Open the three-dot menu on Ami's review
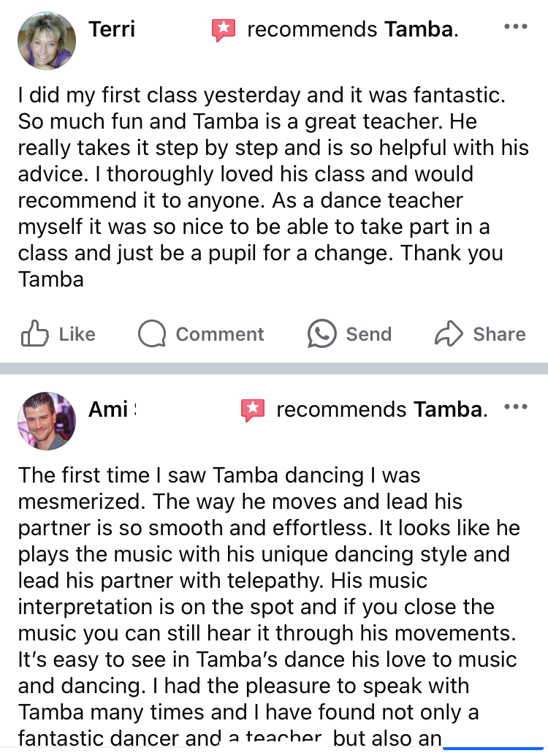 [516, 407]
